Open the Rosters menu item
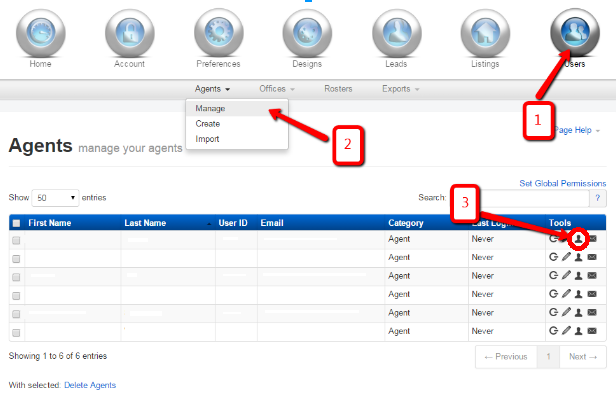Screen dimensions: 616x420 tap(338, 89)
